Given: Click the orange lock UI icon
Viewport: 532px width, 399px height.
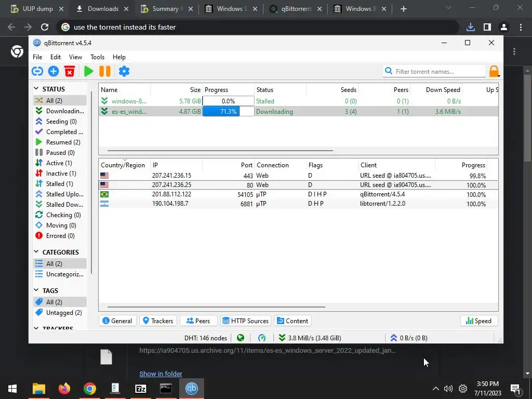Looking at the screenshot, I should click(494, 71).
